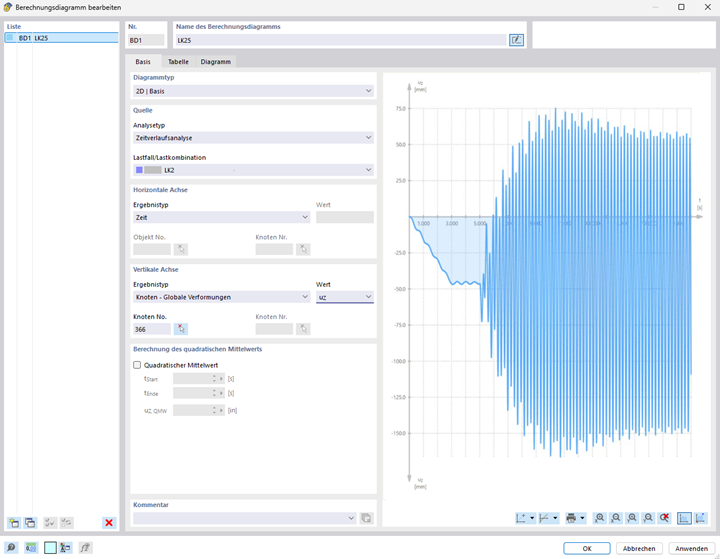Open the Analysetyp dropdown Zeitverlaufsanalyse

pyautogui.click(x=253, y=137)
